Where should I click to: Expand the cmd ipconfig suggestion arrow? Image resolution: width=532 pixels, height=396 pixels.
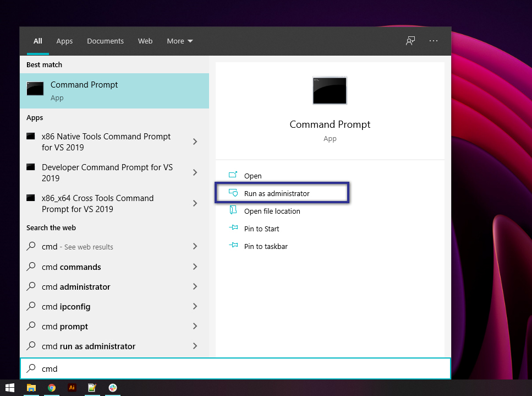coord(194,306)
